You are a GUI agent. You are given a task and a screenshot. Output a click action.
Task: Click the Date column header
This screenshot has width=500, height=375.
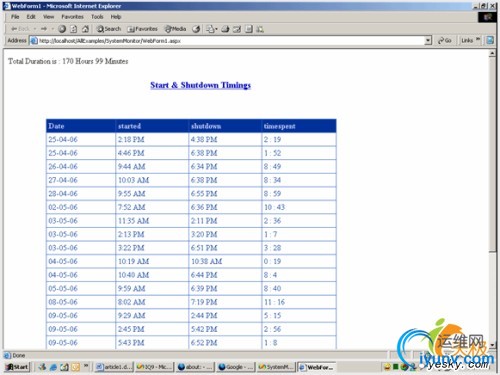(x=81, y=126)
